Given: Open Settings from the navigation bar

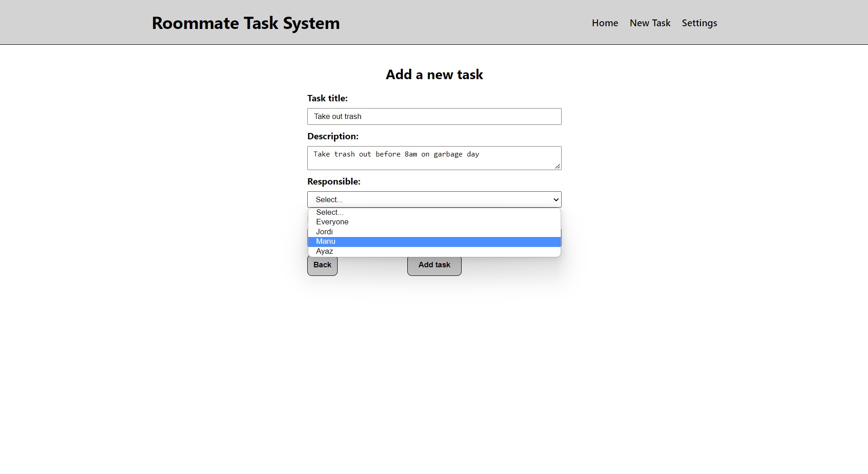Looking at the screenshot, I should pos(699,23).
